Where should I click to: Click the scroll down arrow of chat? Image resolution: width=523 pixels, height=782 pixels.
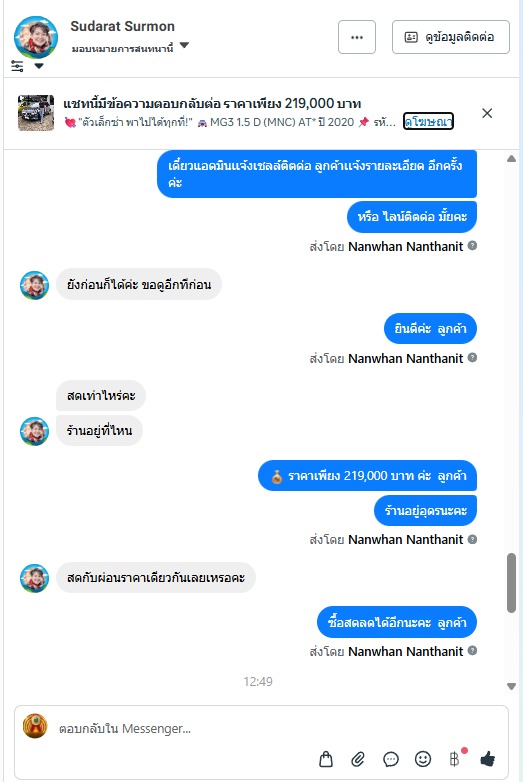pyautogui.click(x=511, y=686)
